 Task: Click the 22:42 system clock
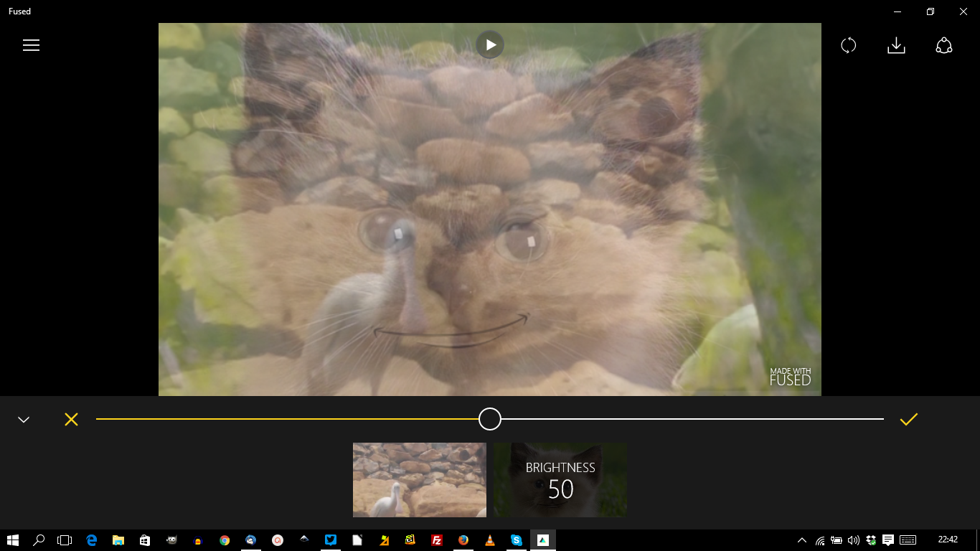pyautogui.click(x=948, y=540)
